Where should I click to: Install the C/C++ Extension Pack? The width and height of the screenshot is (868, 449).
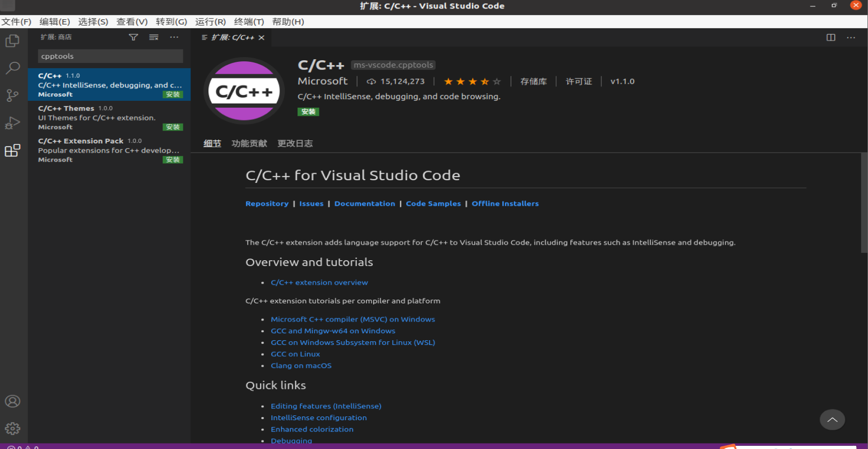173,159
